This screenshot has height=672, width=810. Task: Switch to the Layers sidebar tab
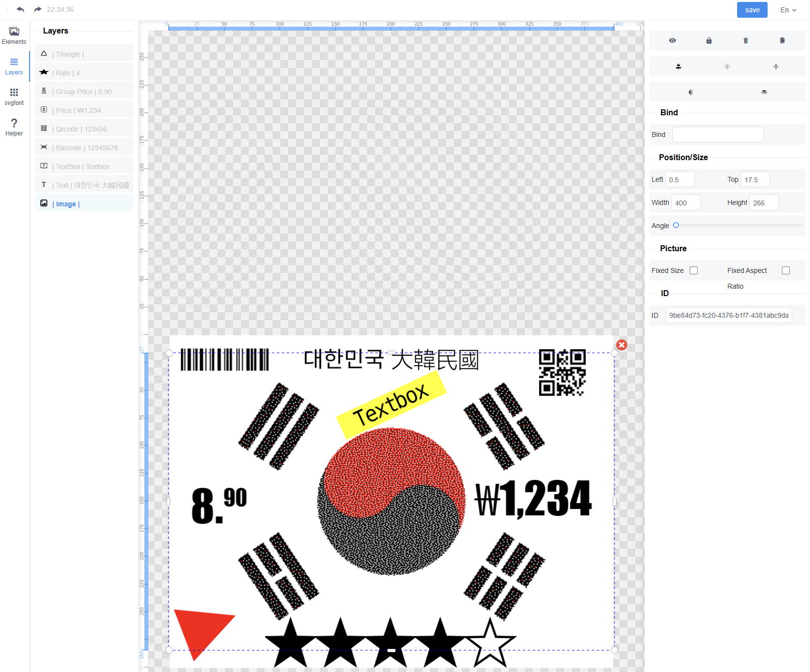[x=14, y=66]
